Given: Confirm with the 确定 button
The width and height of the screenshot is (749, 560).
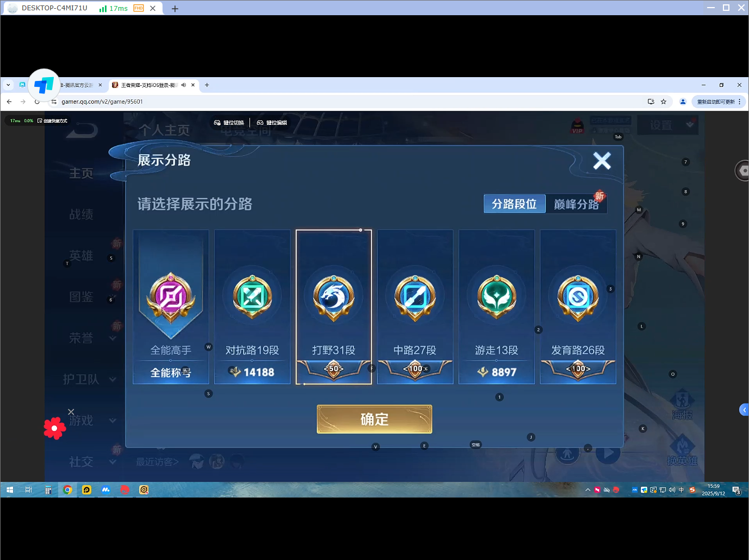Looking at the screenshot, I should (x=374, y=419).
